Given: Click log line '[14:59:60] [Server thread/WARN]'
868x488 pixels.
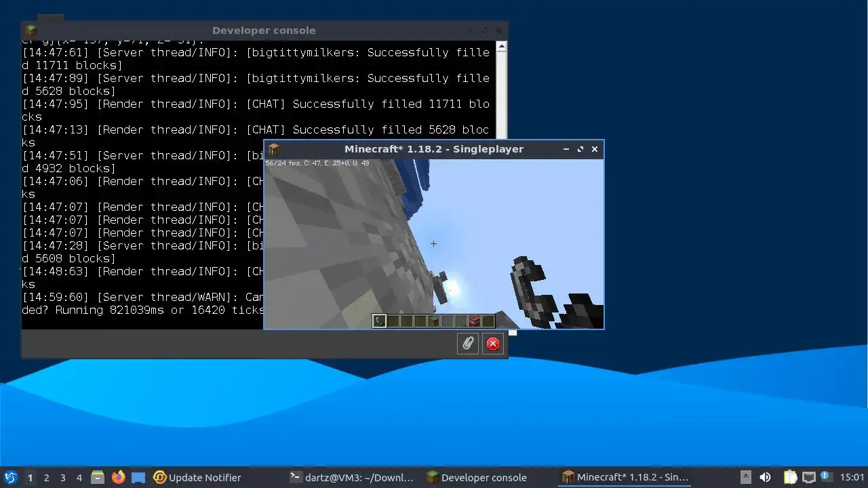Looking at the screenshot, I should click(142, 297).
